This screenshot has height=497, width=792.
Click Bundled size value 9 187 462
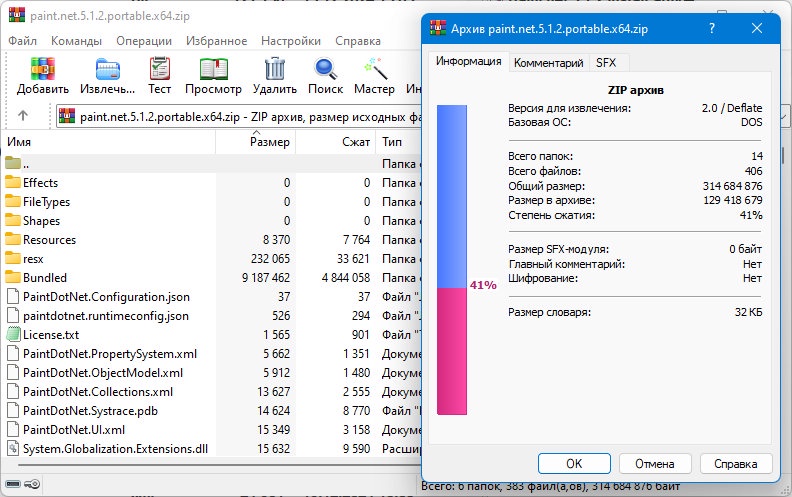[266, 278]
